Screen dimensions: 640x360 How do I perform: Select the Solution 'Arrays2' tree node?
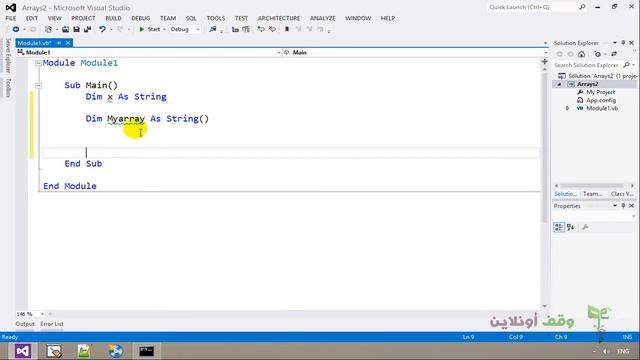click(x=597, y=76)
